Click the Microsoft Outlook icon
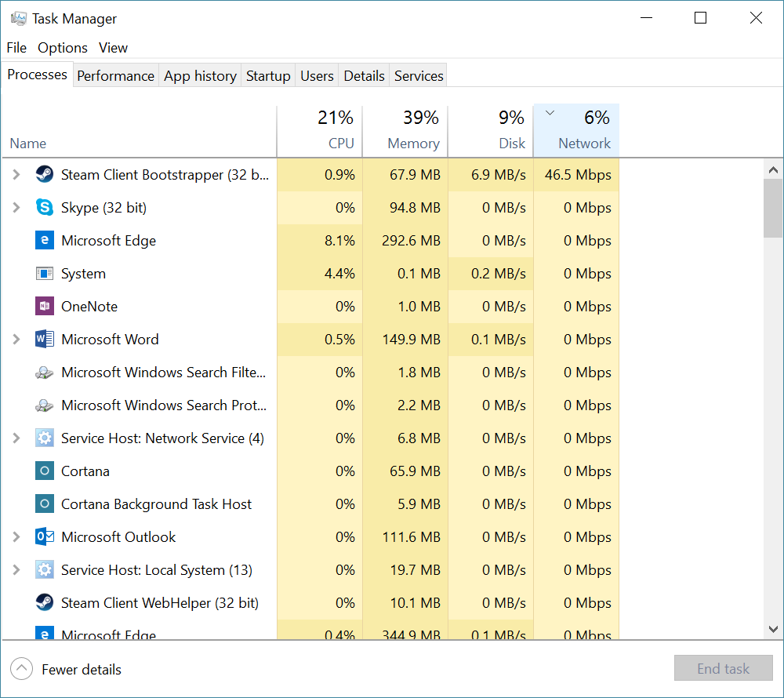784x698 pixels. (45, 536)
